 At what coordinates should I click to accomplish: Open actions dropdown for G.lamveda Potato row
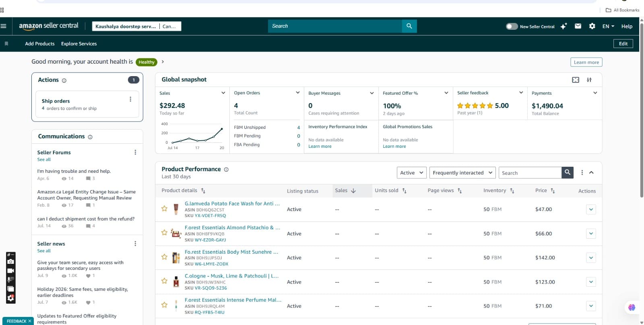(591, 209)
